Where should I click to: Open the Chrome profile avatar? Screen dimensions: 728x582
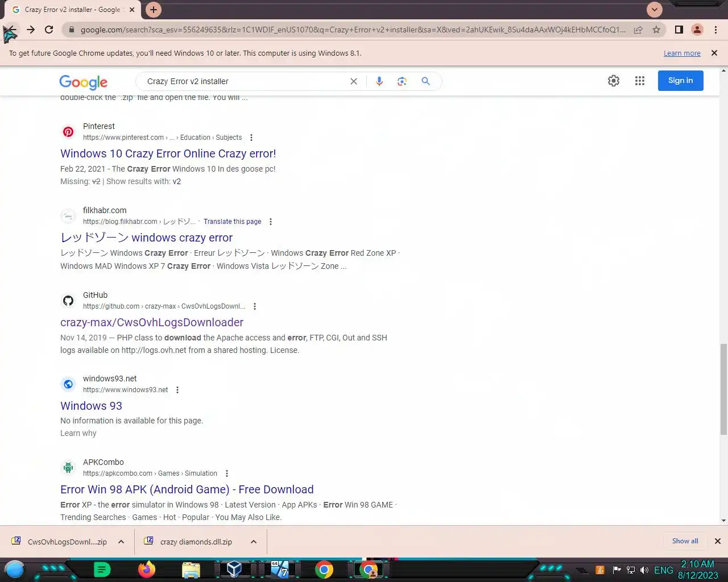[697, 30]
